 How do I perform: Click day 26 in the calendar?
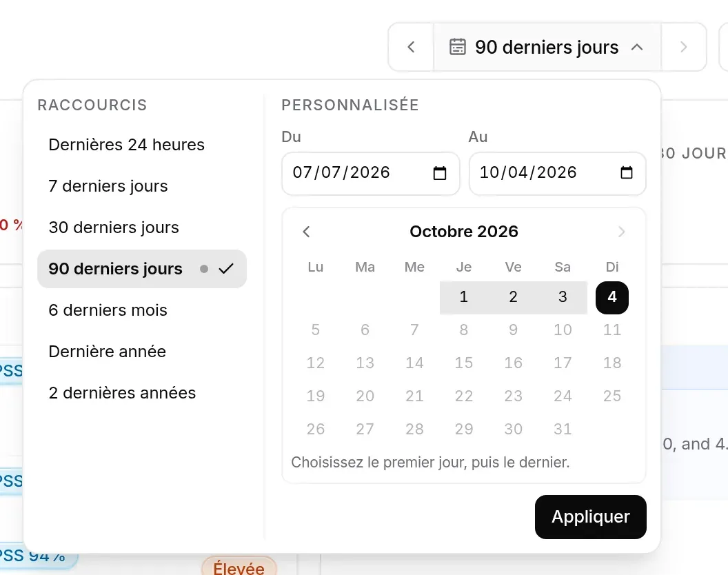tap(316, 429)
